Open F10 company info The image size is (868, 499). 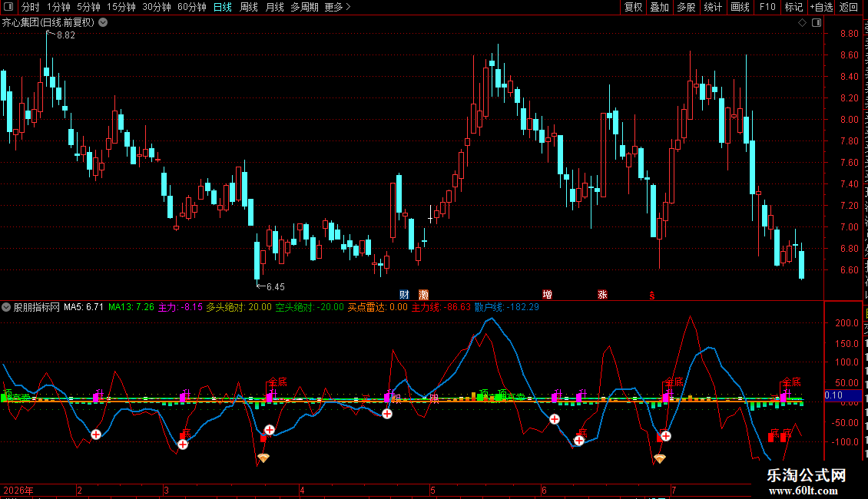[767, 7]
